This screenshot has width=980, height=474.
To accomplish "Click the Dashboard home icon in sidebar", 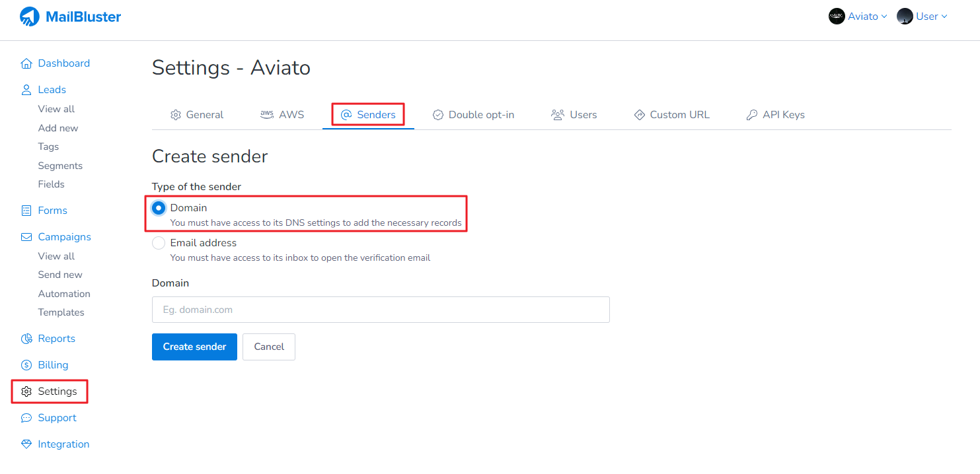I will 26,63.
